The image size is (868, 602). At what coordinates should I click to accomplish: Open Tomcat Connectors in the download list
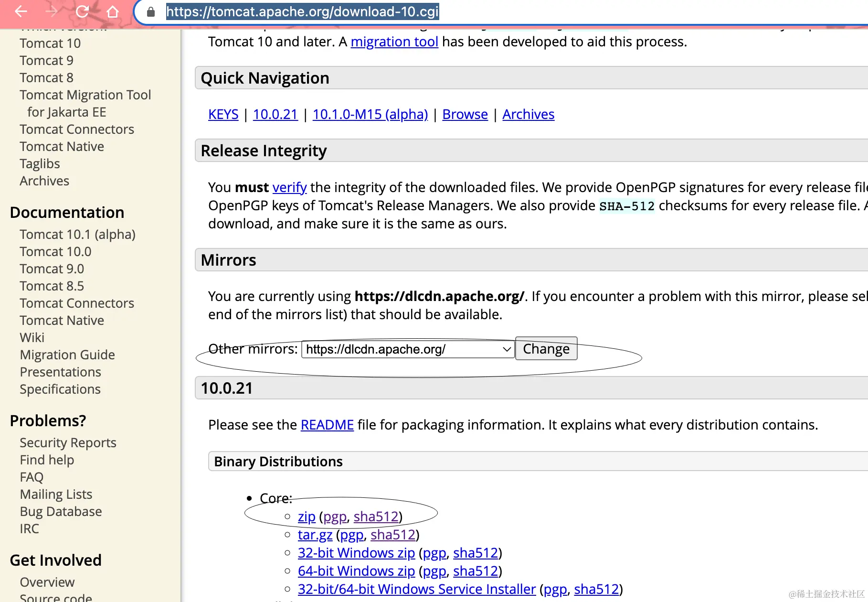click(77, 129)
